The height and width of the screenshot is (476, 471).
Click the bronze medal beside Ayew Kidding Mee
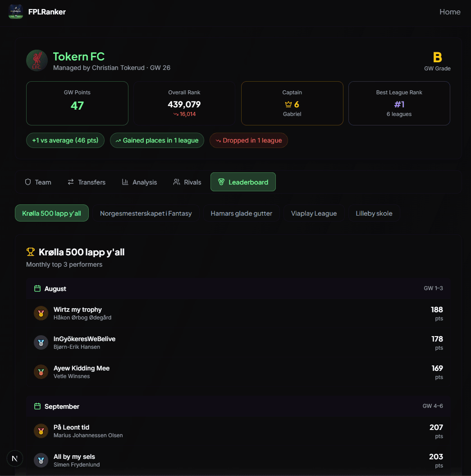41,372
